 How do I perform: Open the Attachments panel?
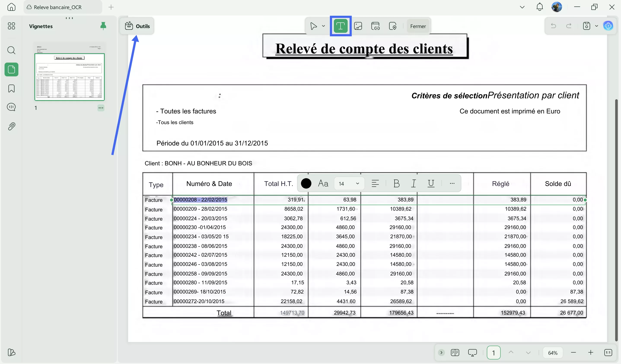pos(11,126)
